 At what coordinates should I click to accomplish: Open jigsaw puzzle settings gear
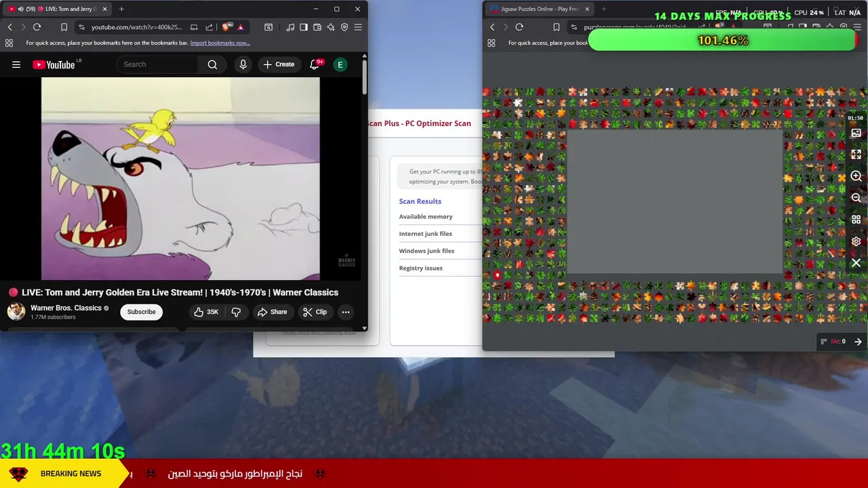[856, 241]
